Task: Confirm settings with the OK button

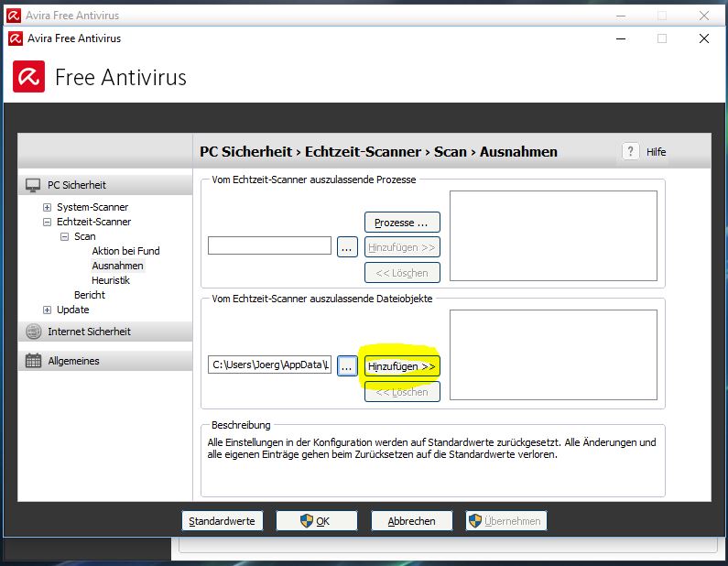Action: (316, 520)
